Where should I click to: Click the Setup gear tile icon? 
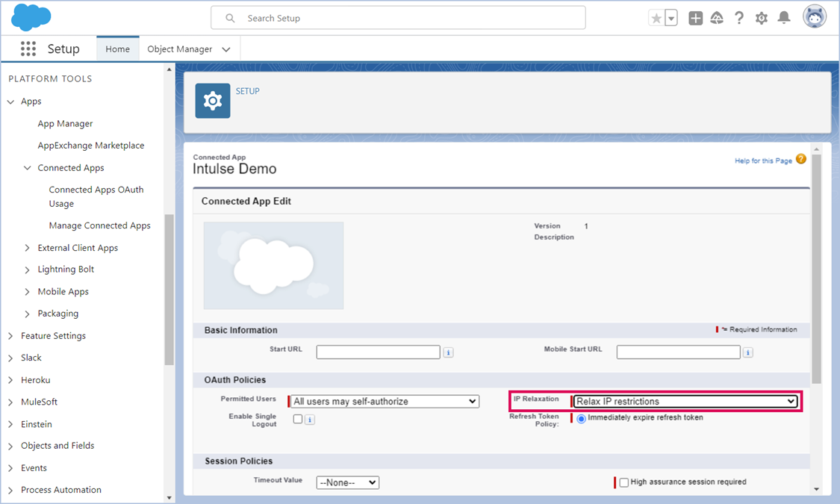(x=213, y=101)
